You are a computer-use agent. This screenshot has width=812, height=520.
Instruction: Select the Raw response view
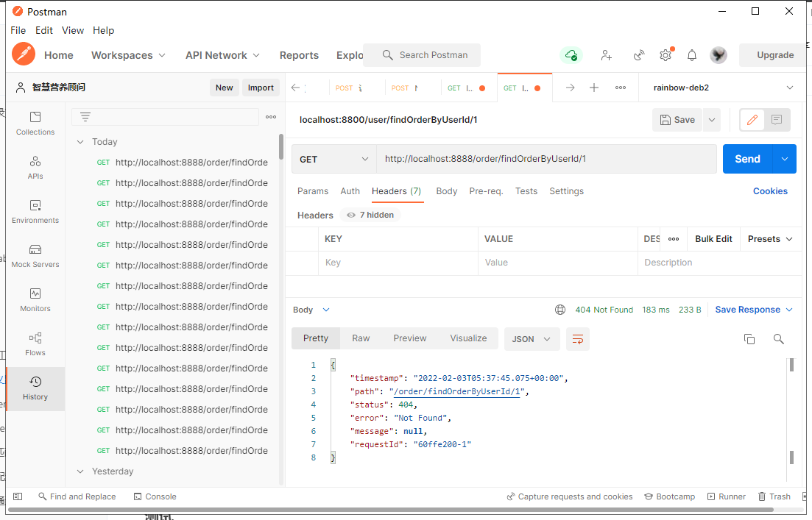[x=361, y=338]
